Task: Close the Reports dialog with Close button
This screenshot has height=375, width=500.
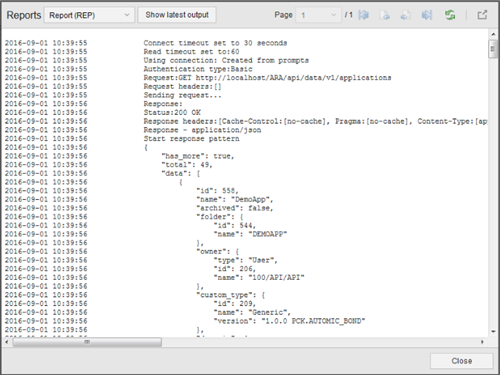Action: point(461,361)
